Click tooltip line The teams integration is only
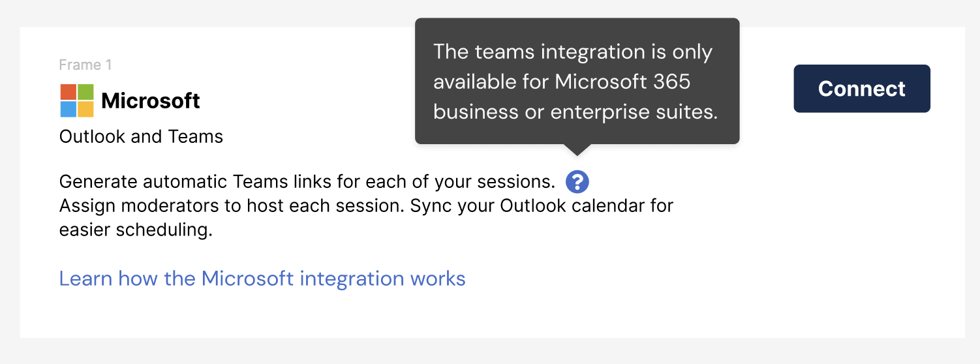The image size is (980, 364). click(573, 52)
